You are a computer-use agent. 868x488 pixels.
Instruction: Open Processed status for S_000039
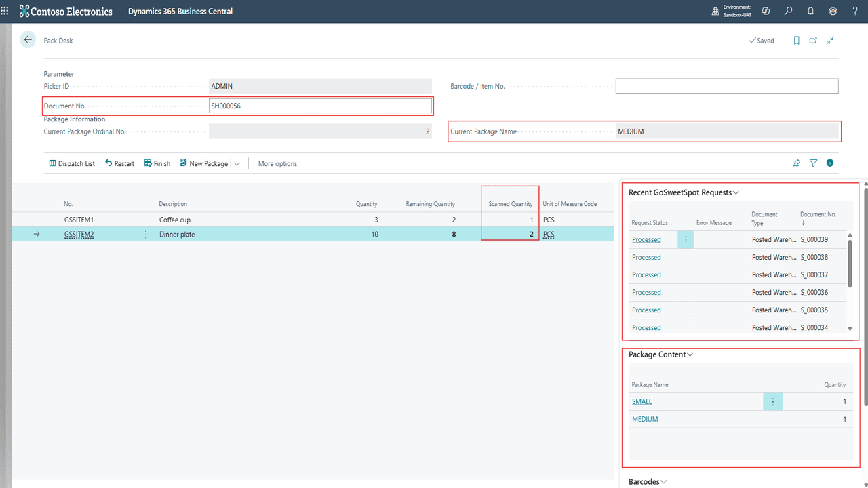pos(646,239)
